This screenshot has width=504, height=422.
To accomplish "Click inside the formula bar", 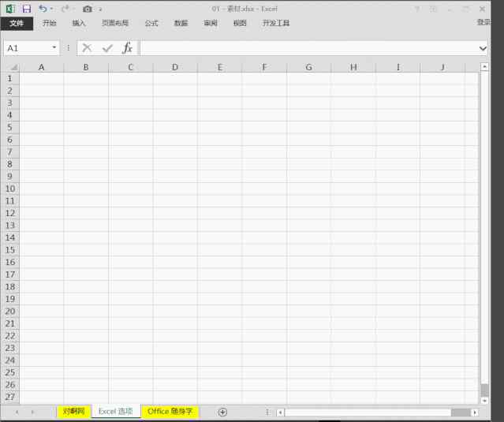I will (308, 48).
